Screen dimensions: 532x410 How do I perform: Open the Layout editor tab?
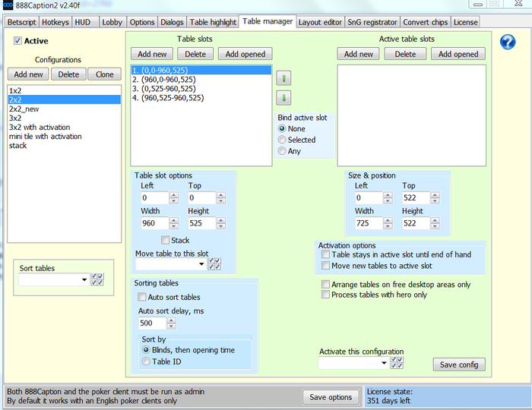click(320, 22)
